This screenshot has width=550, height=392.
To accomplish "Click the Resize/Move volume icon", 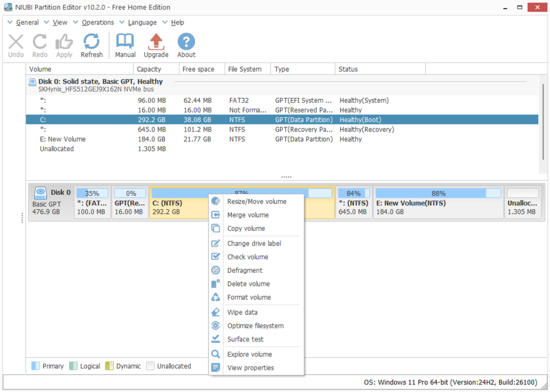I will (216, 201).
